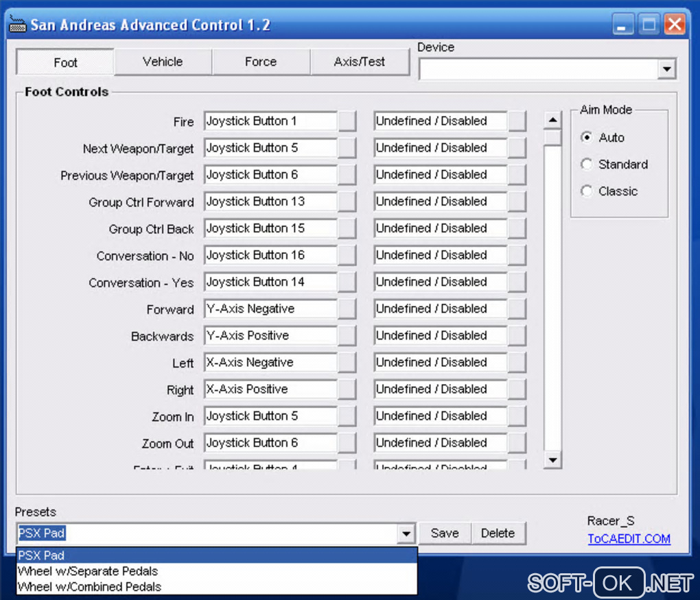This screenshot has height=600, width=700.
Task: Click Next Weapon/Target primary assign button
Action: pyautogui.click(x=347, y=147)
